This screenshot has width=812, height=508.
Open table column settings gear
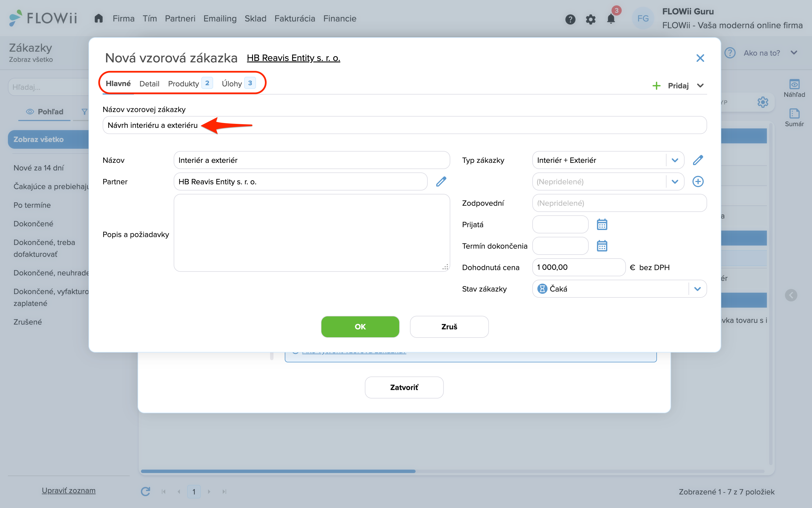pos(763,102)
